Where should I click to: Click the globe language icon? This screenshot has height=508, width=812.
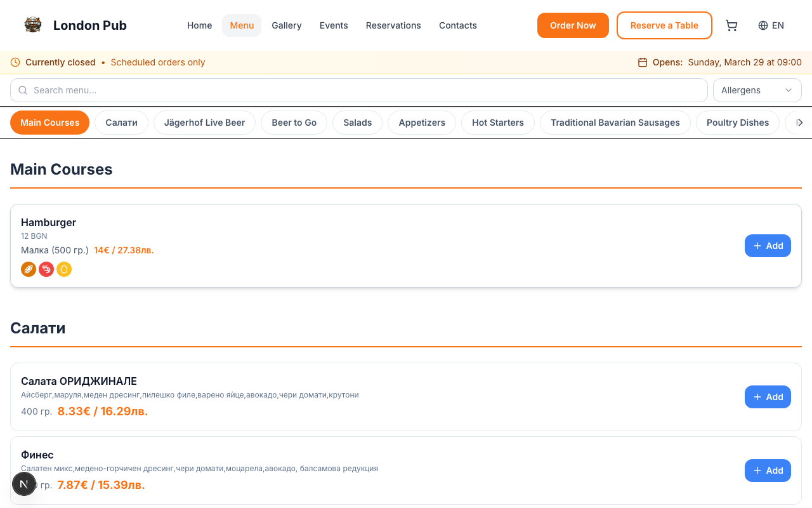click(763, 25)
